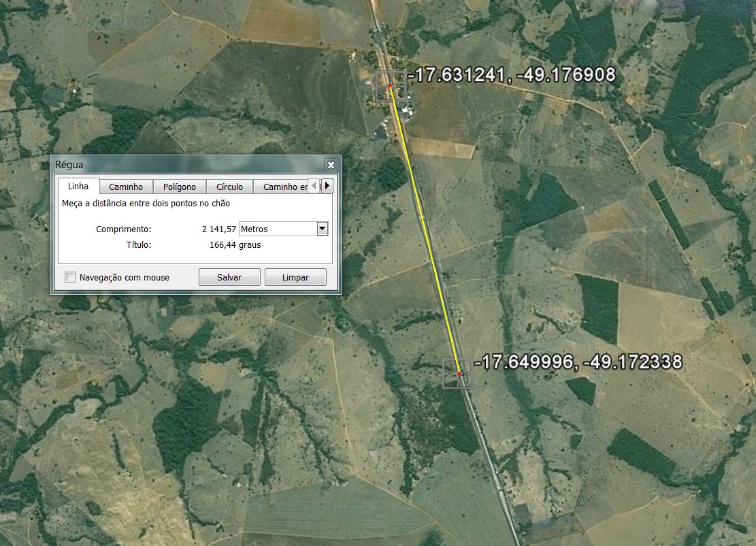Open the Círculo tab
The image size is (756, 546).
click(x=229, y=187)
